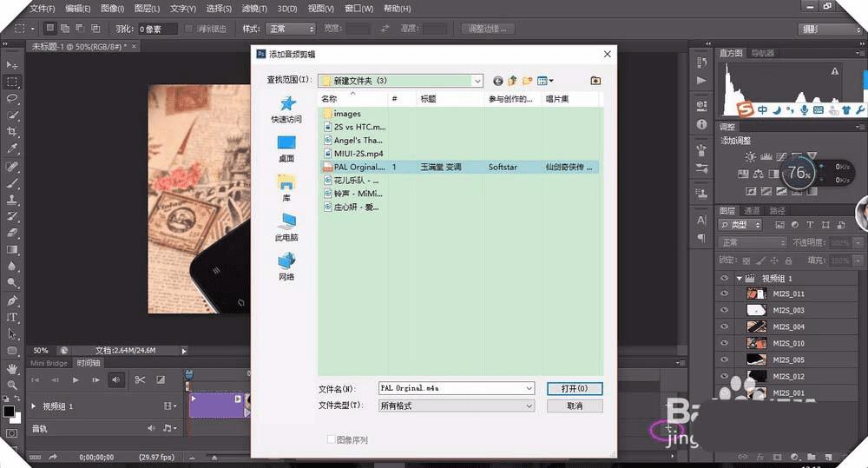The height and width of the screenshot is (468, 868).
Task: Click the Color Balance adjustment icon
Action: coord(759,174)
